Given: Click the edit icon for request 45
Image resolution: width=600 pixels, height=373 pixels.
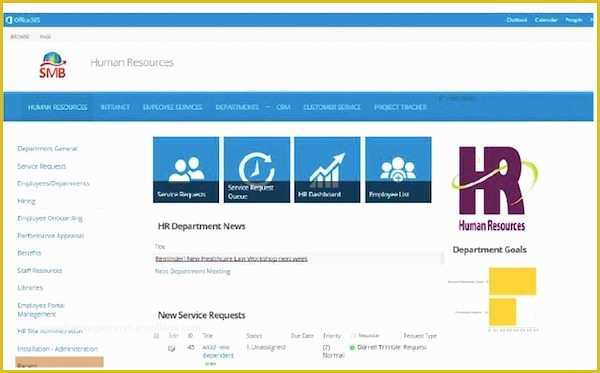Looking at the screenshot, I should (x=172, y=349).
